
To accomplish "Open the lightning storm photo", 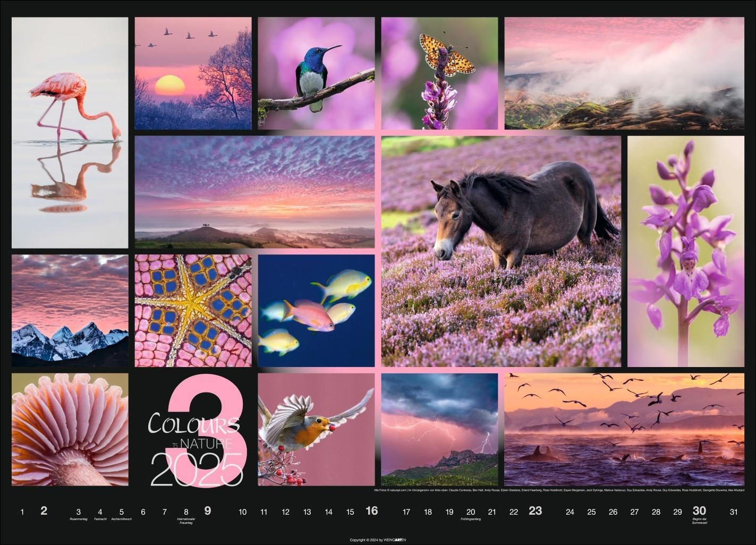I will (439, 429).
